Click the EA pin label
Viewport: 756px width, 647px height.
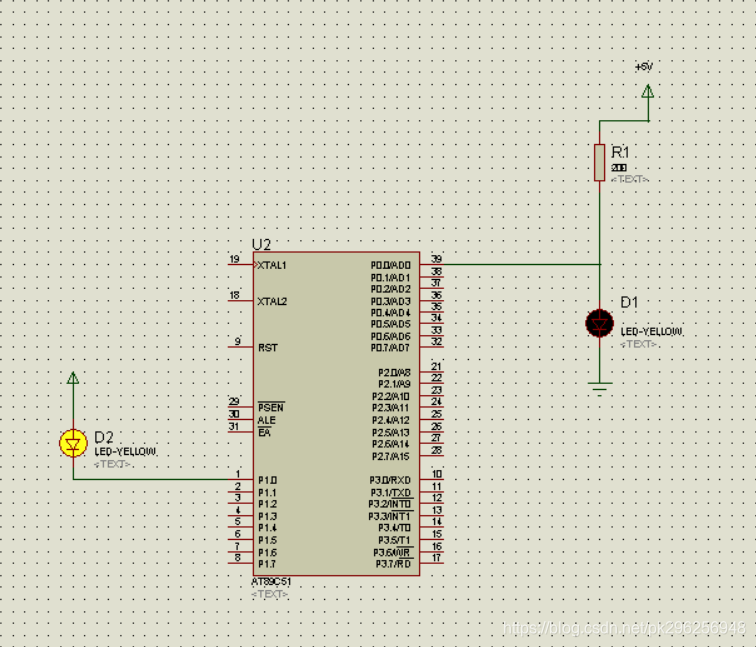click(x=264, y=432)
